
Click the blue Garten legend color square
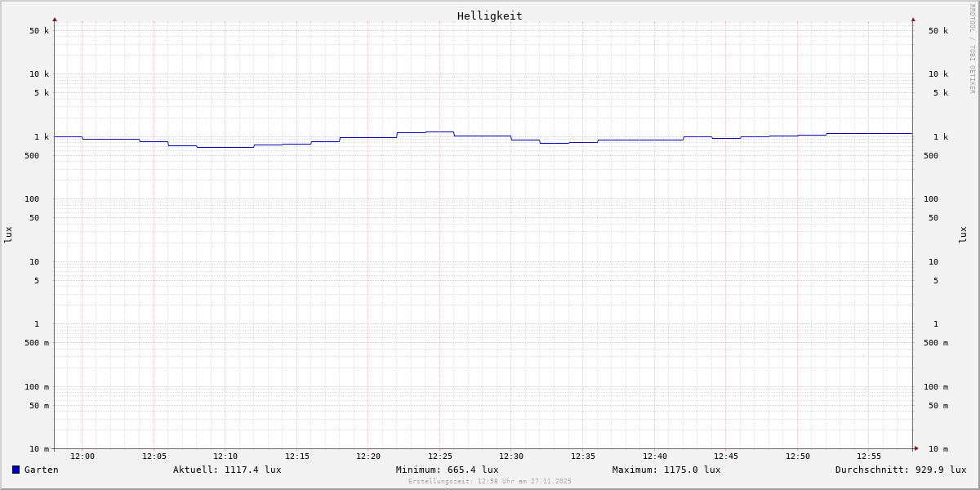16,470
